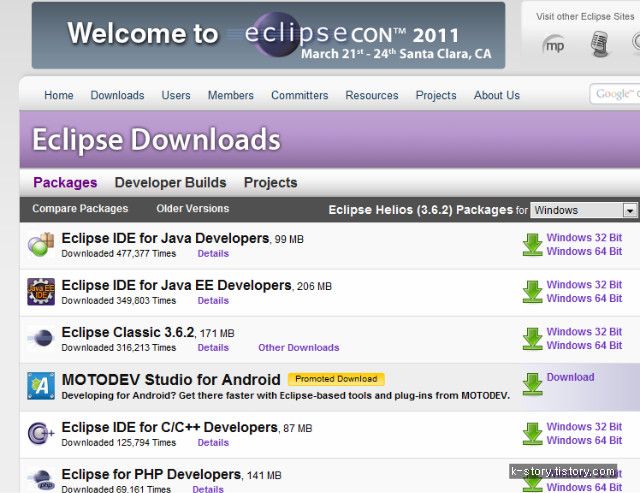Download C/C++ Developers Windows 64 Bit
The width and height of the screenshot is (640, 493).
click(x=584, y=440)
